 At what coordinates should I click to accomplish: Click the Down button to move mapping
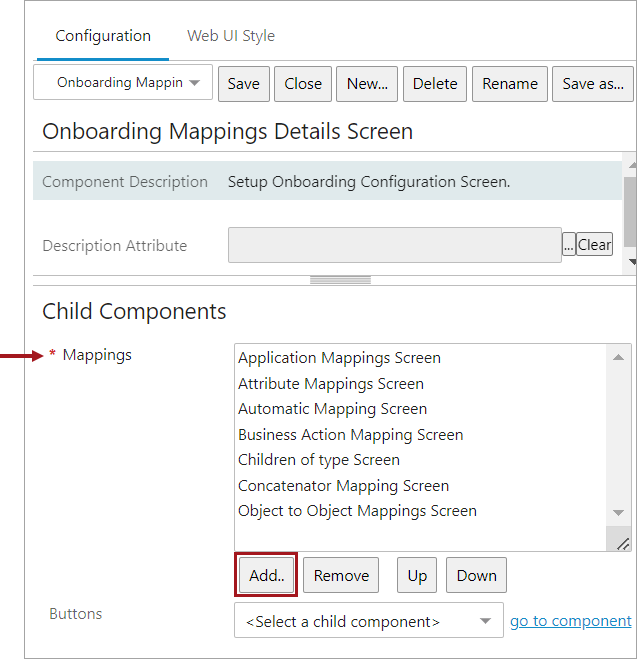[476, 575]
